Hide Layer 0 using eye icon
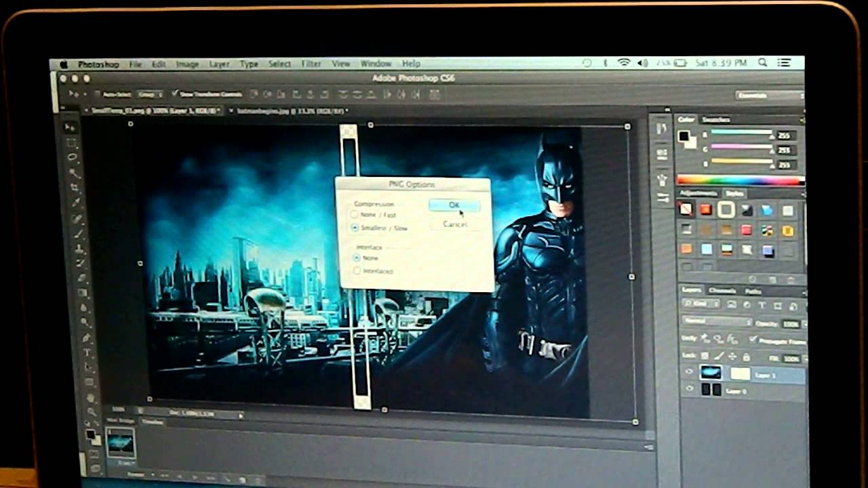Screen dimensions: 868x488 tap(690, 389)
